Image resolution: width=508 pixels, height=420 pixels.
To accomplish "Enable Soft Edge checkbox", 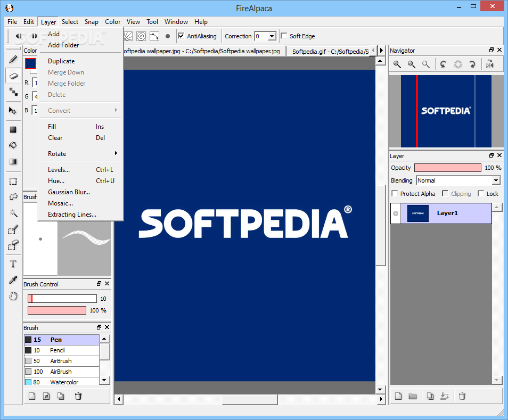I will 284,36.
